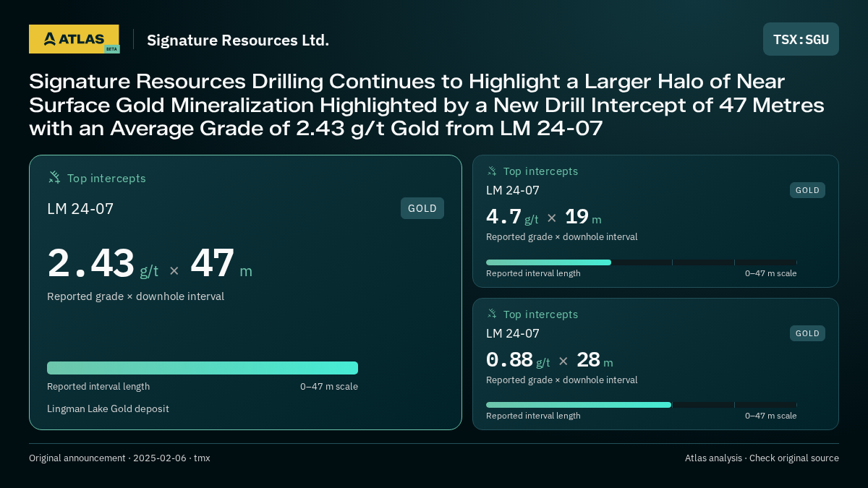
Task: Click the drill icon in the 2.43 g/t card
Action: pos(54,177)
